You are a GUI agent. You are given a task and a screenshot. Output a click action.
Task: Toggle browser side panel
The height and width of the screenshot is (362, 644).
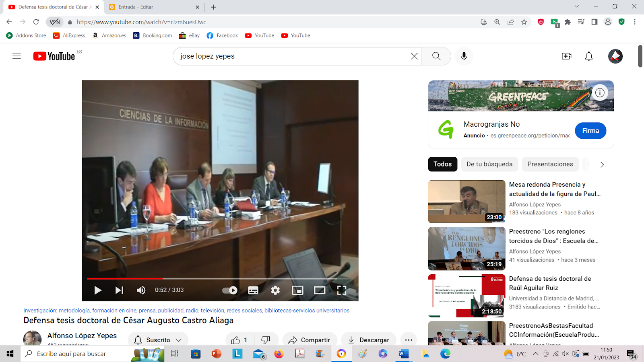[594, 22]
